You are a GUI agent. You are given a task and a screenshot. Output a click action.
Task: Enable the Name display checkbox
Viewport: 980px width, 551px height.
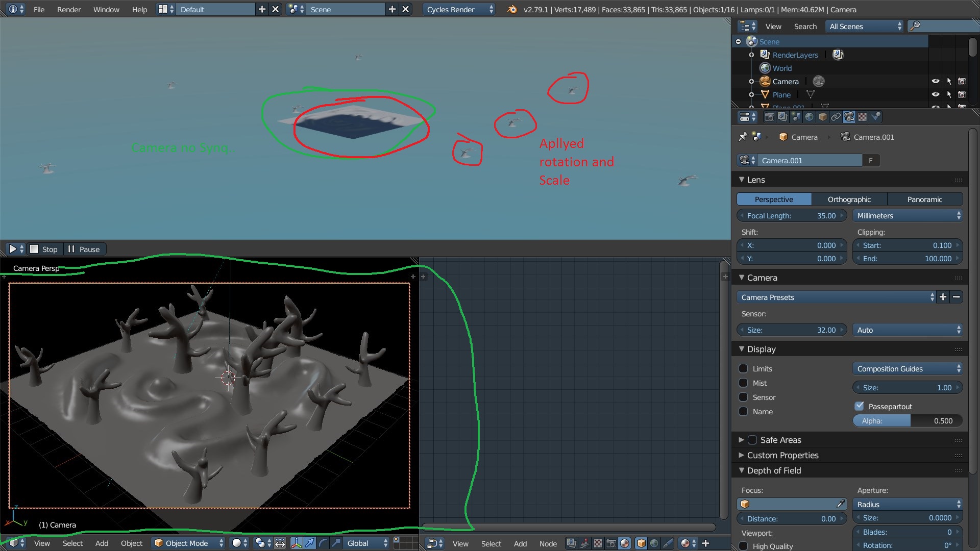click(x=743, y=411)
